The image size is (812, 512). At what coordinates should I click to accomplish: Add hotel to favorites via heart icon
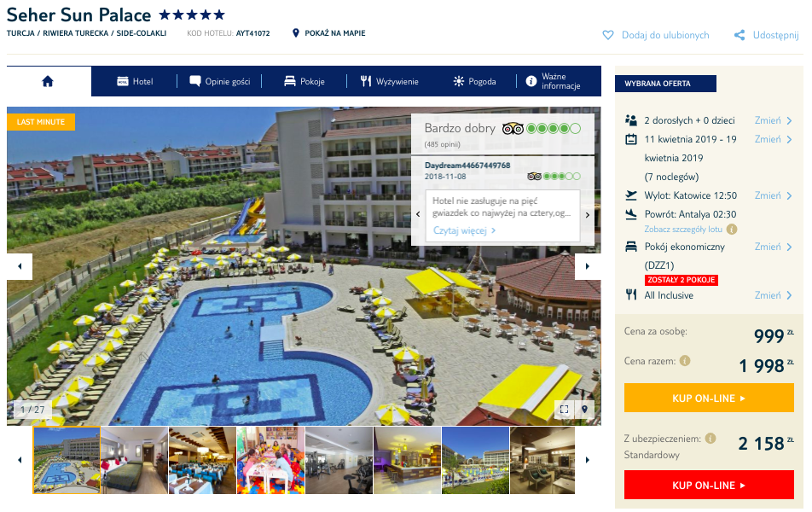(608, 35)
